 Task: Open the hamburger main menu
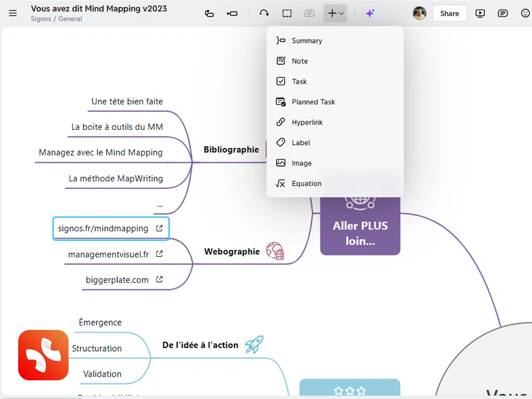13,14
